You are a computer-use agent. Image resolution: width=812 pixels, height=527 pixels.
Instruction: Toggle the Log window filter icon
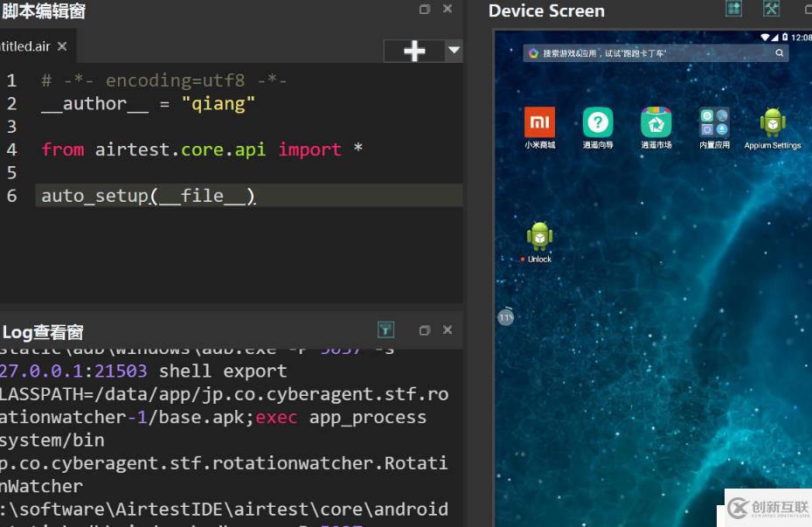click(385, 329)
